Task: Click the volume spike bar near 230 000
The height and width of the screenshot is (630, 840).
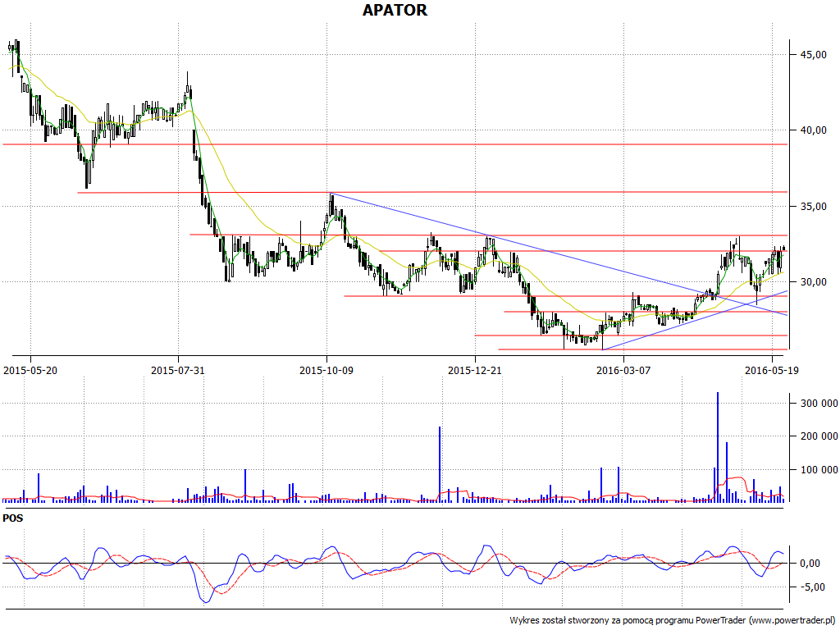Action: pyautogui.click(x=440, y=464)
